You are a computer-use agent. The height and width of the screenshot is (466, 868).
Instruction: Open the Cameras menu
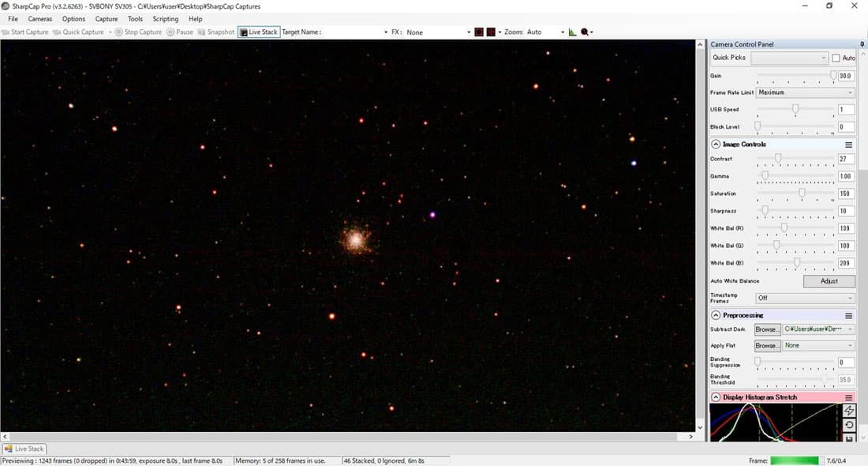[40, 19]
